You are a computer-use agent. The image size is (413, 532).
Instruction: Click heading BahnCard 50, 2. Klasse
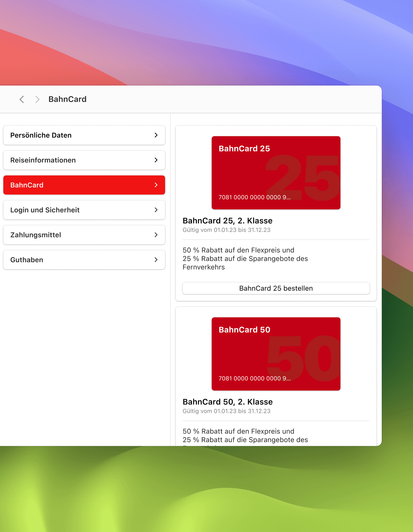click(227, 402)
